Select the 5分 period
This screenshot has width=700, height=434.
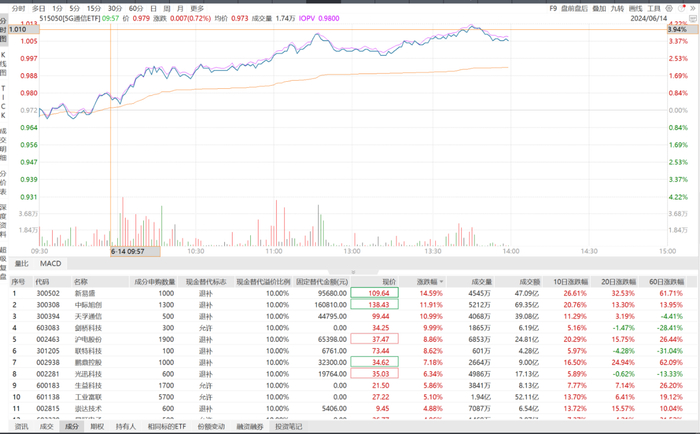pyautogui.click(x=74, y=8)
